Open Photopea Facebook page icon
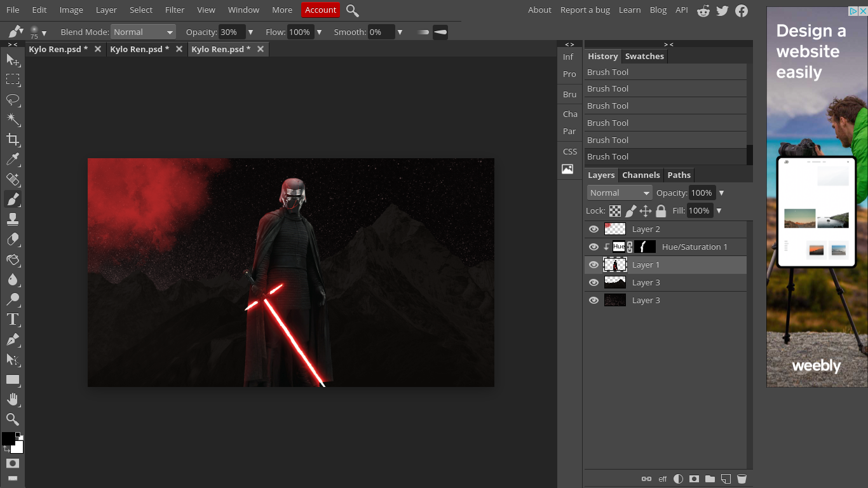Image resolution: width=868 pixels, height=488 pixels. tap(742, 10)
